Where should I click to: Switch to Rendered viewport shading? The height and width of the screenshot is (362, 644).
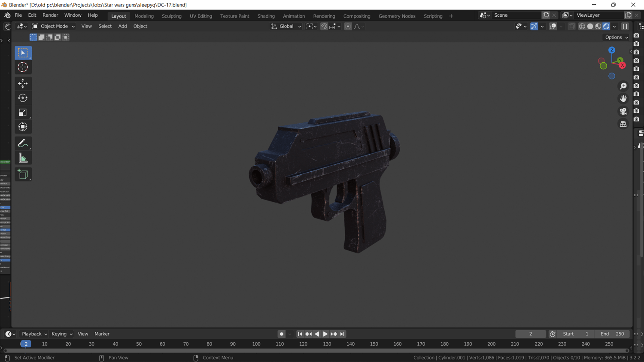tap(607, 26)
